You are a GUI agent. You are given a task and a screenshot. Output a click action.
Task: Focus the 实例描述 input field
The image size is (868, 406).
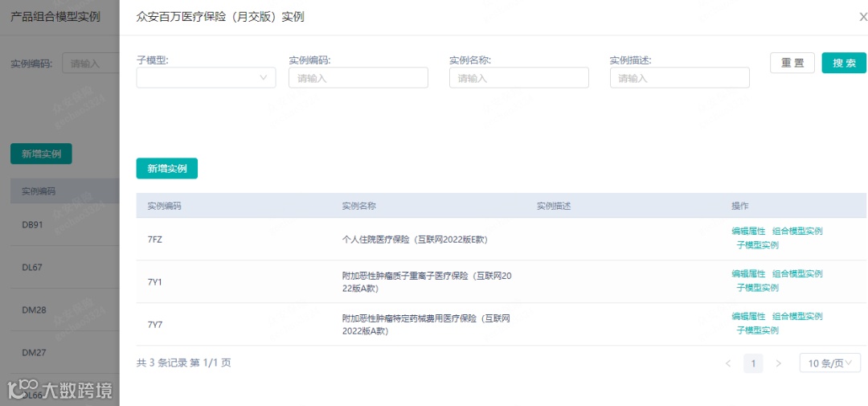[x=679, y=77]
